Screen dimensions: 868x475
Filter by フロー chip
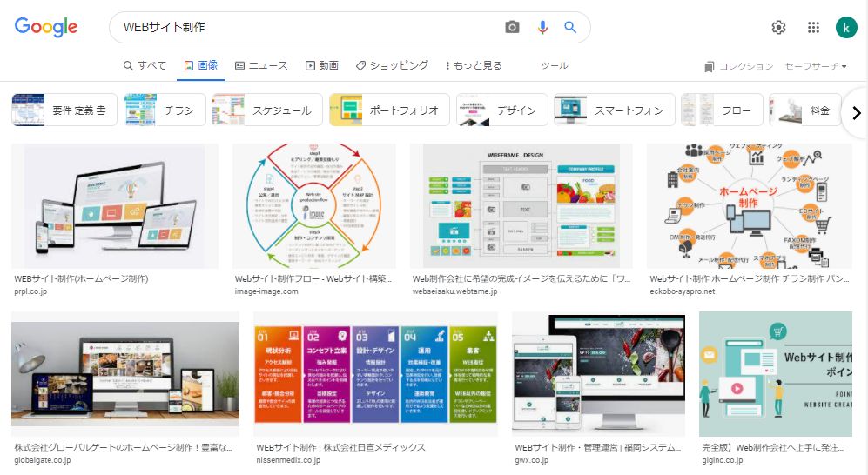(722, 110)
